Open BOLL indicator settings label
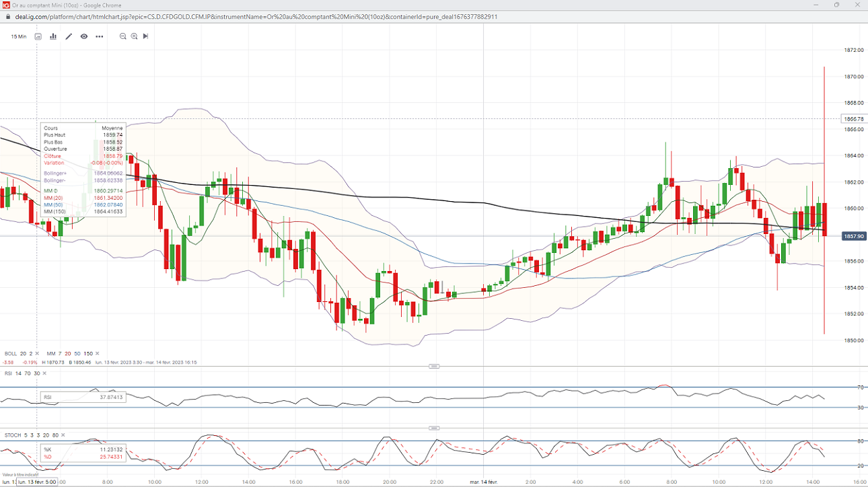This screenshot has height=487, width=868. tap(10, 353)
